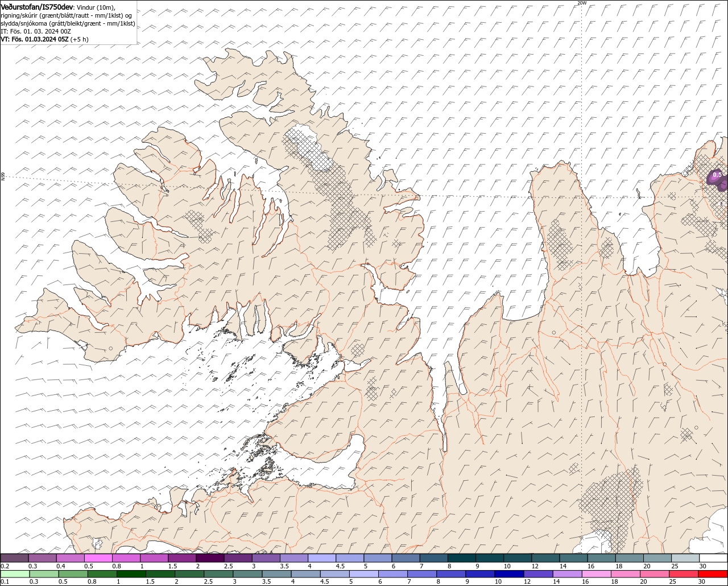Pick the bright pink 0.5 upper-row swatch
The image size is (728, 586).
coord(98,558)
